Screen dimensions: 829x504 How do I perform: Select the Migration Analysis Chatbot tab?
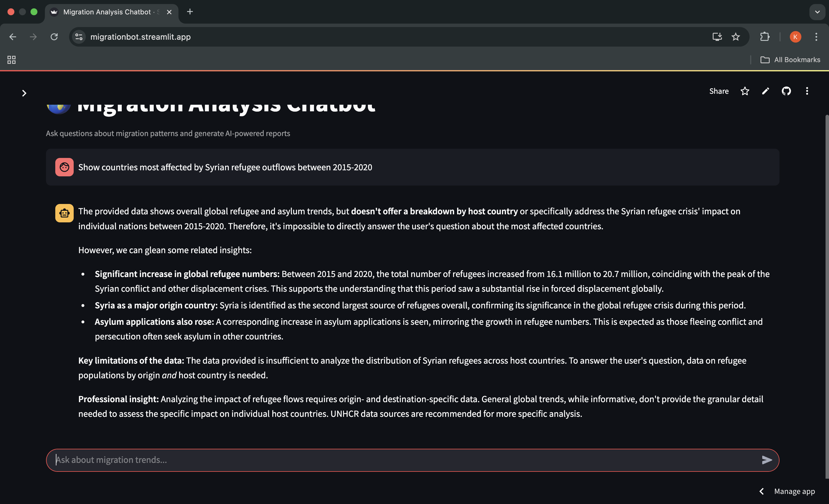107,12
